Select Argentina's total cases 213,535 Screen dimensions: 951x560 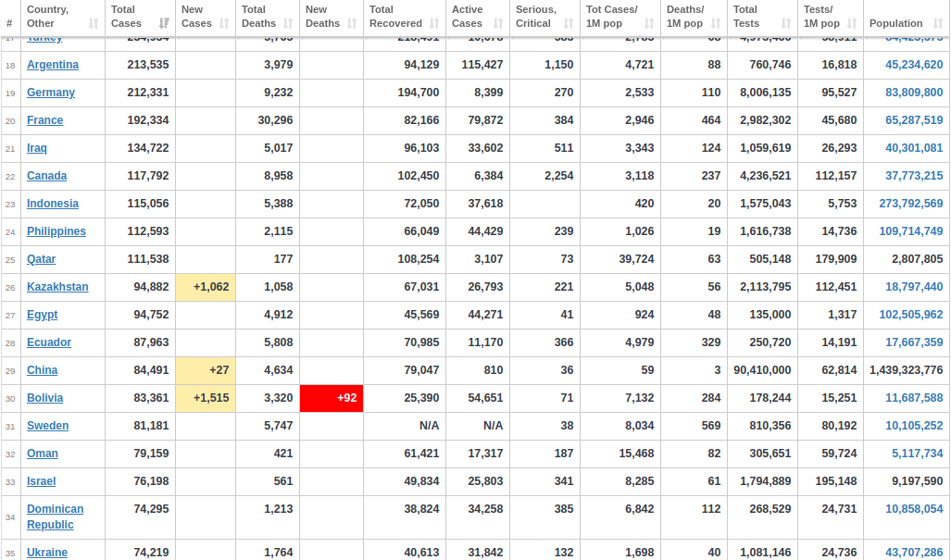[x=148, y=65]
